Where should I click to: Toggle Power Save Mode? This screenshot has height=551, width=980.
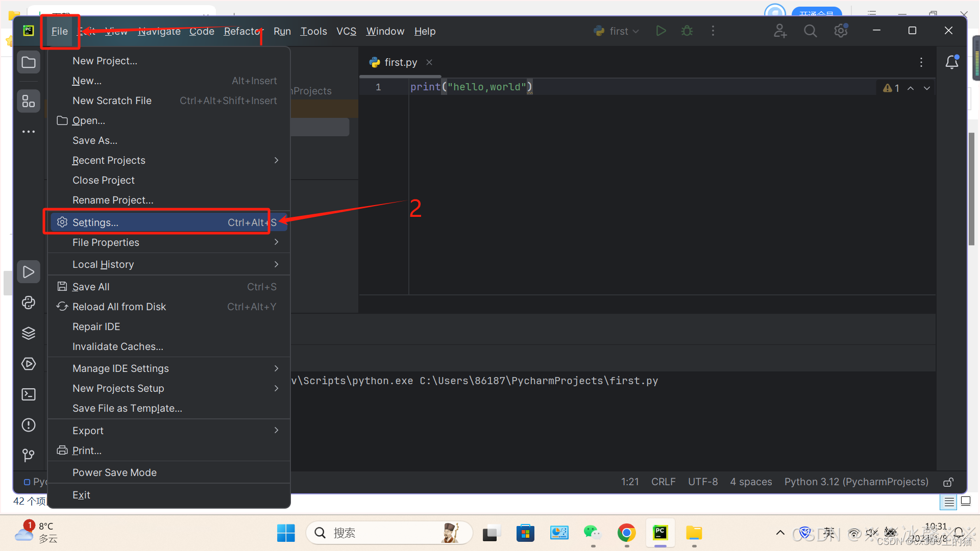(x=114, y=472)
